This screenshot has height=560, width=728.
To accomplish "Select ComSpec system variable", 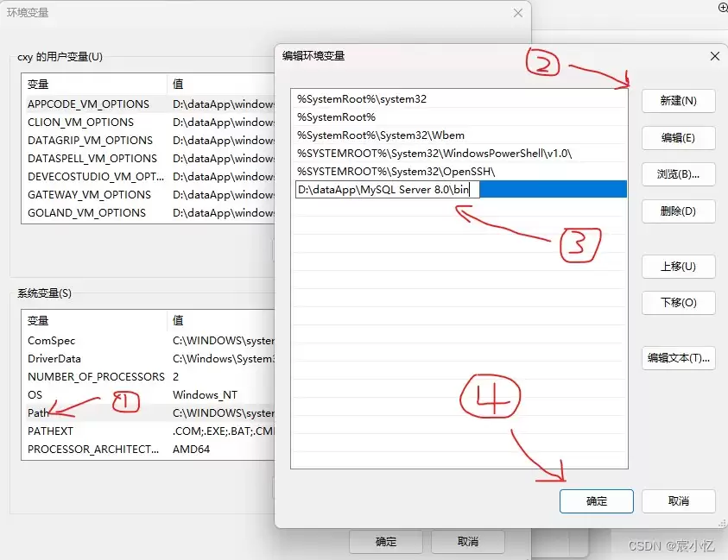I will pyautogui.click(x=149, y=341).
